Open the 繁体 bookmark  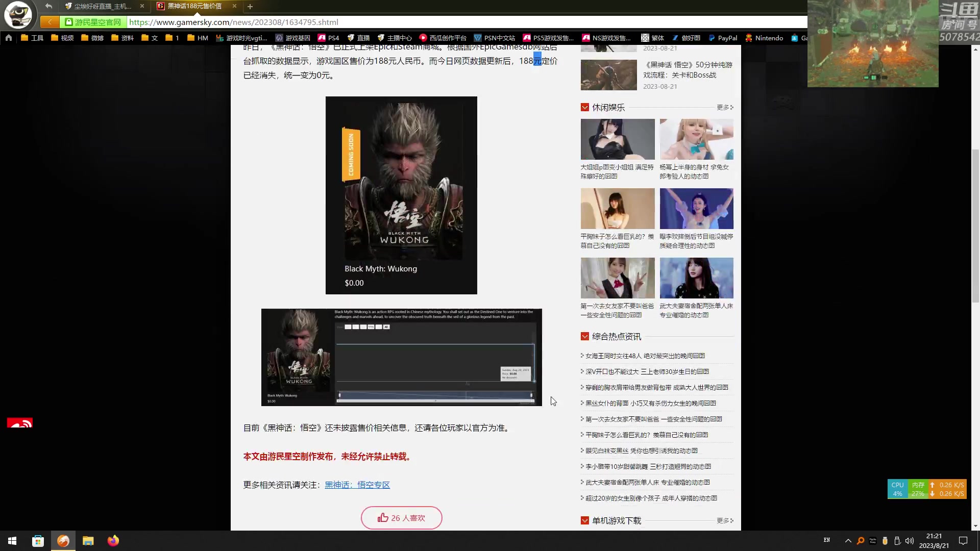(652, 38)
